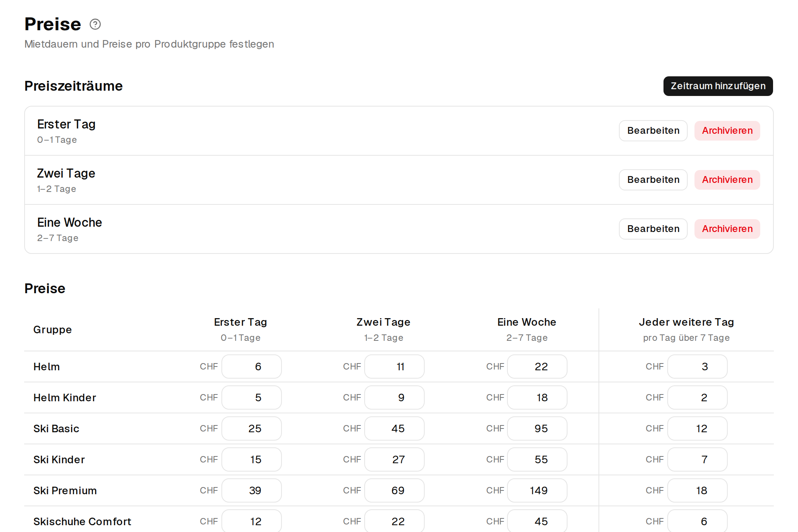
Task: Select Helm Kinder Jeder weitere Tag price
Action: coord(697,397)
